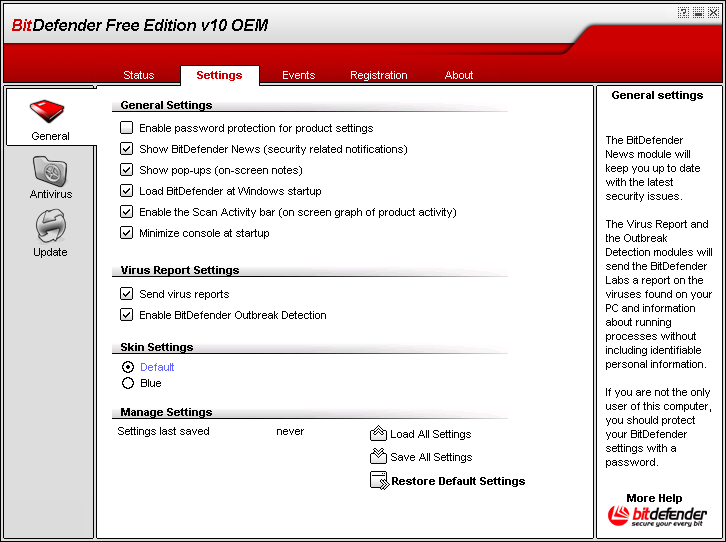Click the Skin Settings heading
726x542 pixels.
156,347
